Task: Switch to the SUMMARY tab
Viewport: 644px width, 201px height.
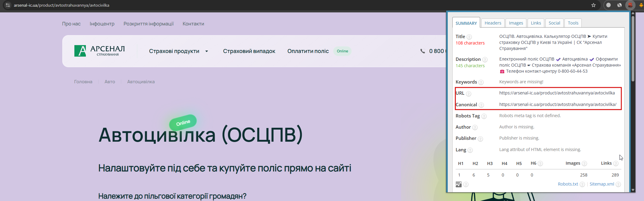Action: [466, 23]
